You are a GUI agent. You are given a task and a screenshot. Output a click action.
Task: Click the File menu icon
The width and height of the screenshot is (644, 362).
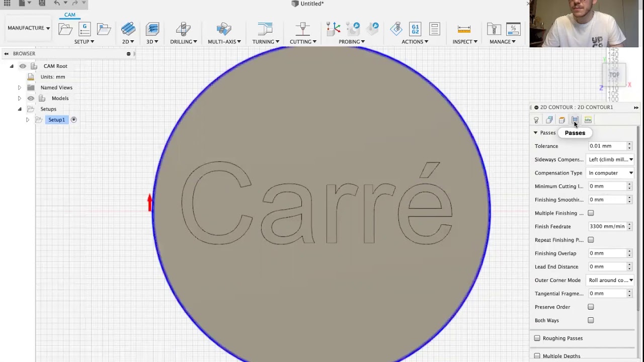click(x=22, y=3)
